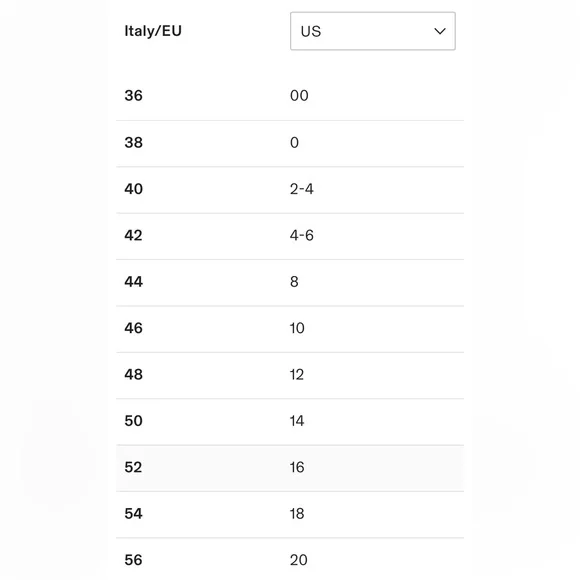The width and height of the screenshot is (580, 580).
Task: Select the Italy/EU 48 row
Action: (x=290, y=375)
